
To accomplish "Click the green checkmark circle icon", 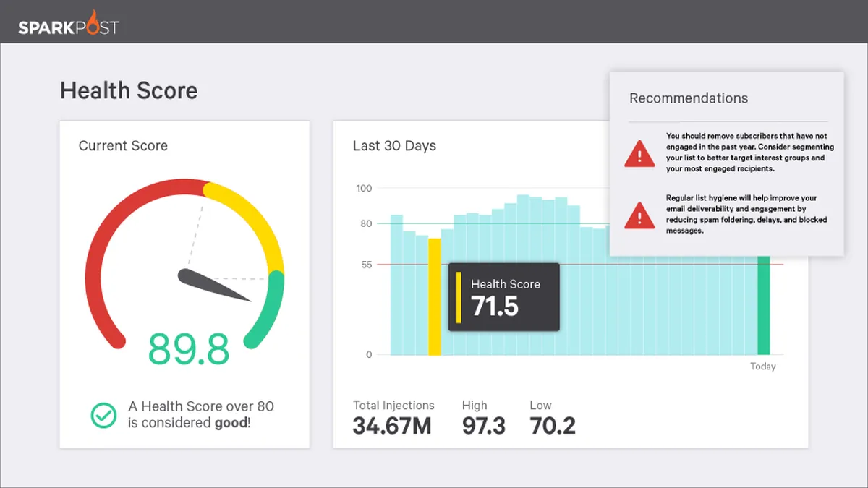I will pyautogui.click(x=103, y=414).
